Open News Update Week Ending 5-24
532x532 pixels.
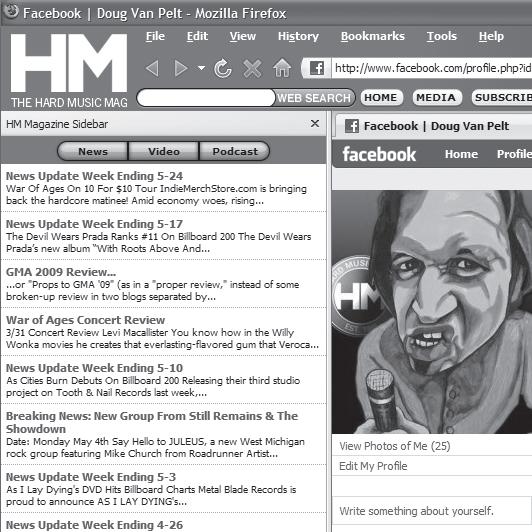[94, 176]
